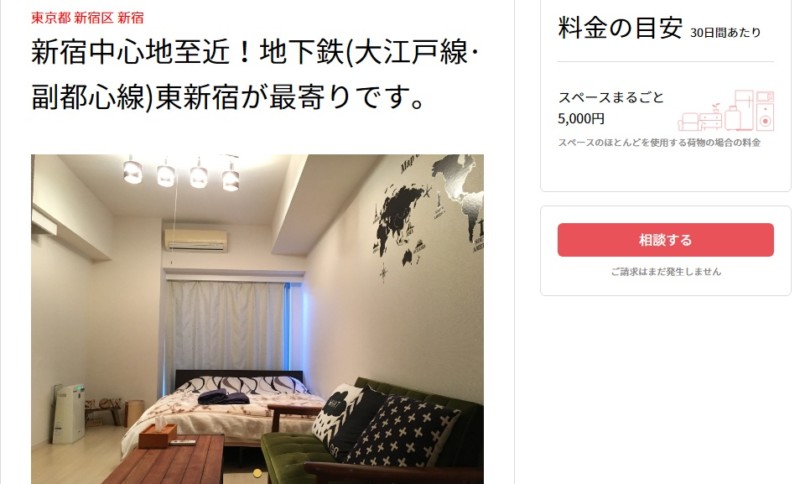Click the ご請求はまだ発生しません note

pyautogui.click(x=666, y=272)
